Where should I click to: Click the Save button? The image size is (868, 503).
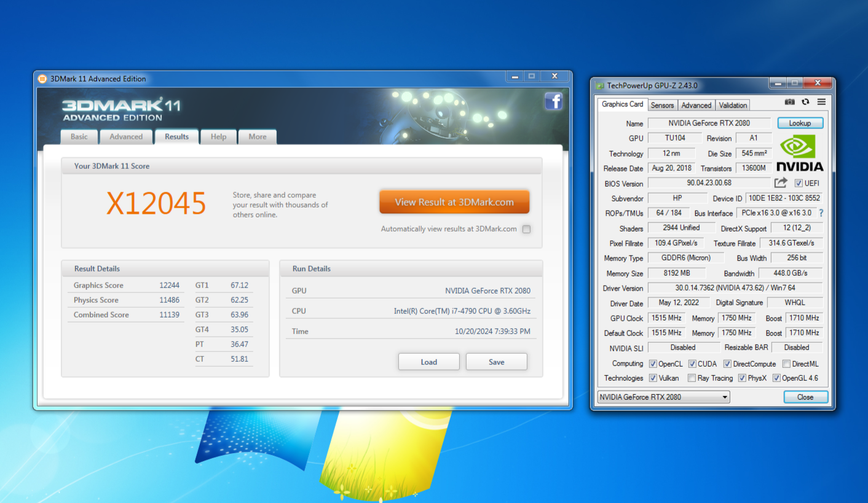pyautogui.click(x=496, y=362)
